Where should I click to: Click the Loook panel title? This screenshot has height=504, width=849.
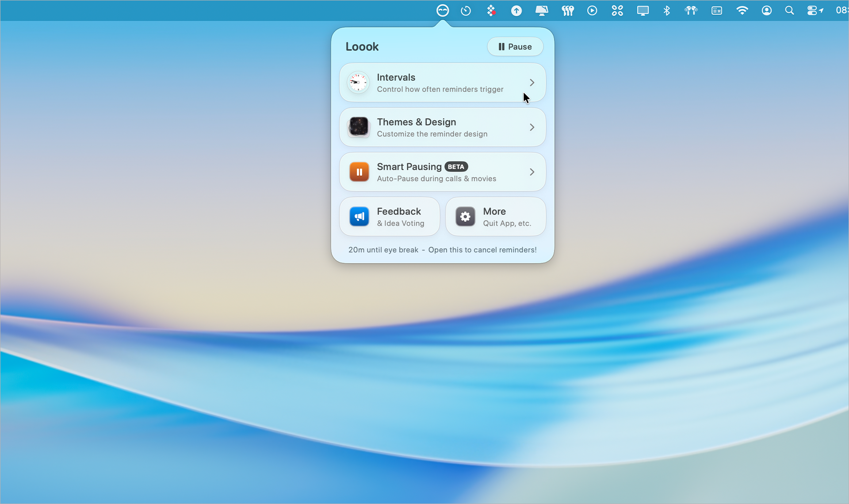pos(362,46)
